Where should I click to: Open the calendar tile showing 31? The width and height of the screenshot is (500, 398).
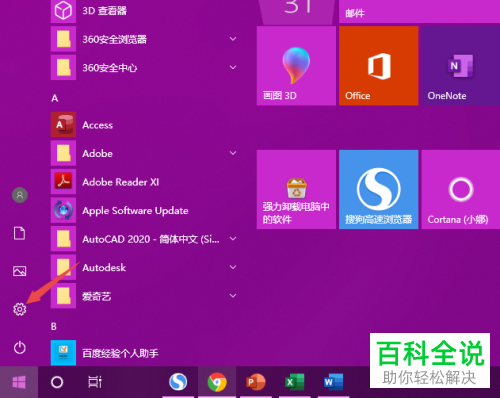click(296, 11)
